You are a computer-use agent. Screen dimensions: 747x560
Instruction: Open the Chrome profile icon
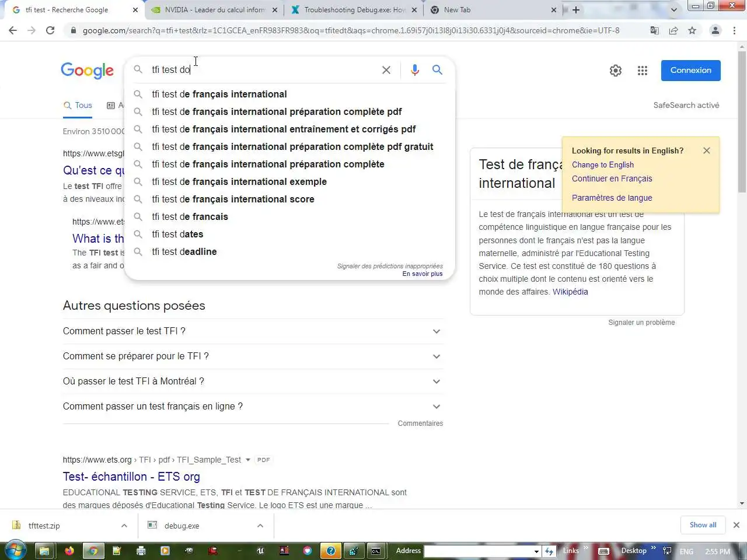click(715, 30)
